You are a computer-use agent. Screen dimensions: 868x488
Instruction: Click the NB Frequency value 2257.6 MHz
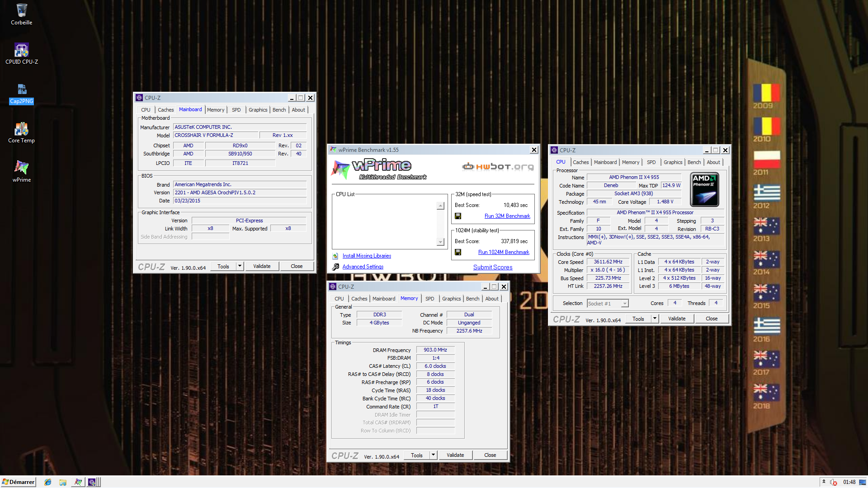469,331
